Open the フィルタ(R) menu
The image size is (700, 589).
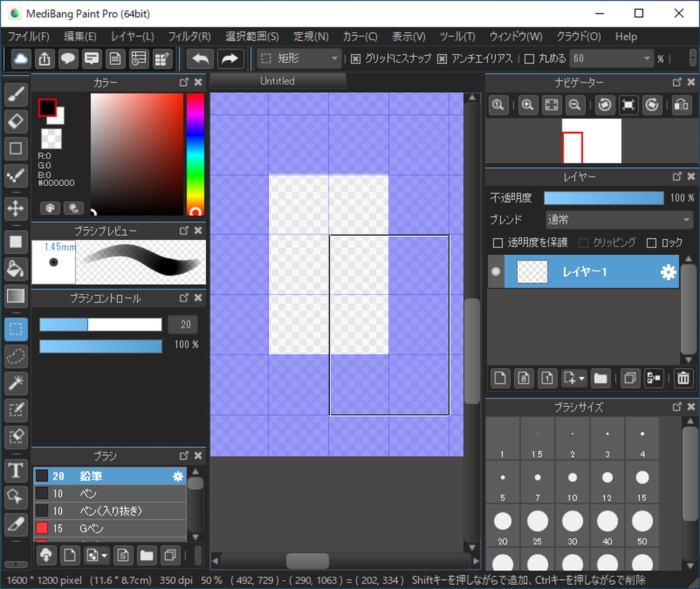pyautogui.click(x=189, y=36)
